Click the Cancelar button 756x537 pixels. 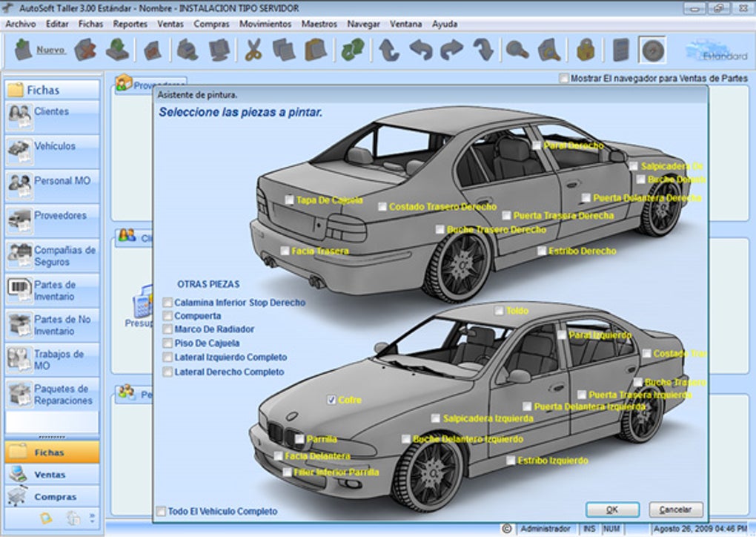(675, 510)
